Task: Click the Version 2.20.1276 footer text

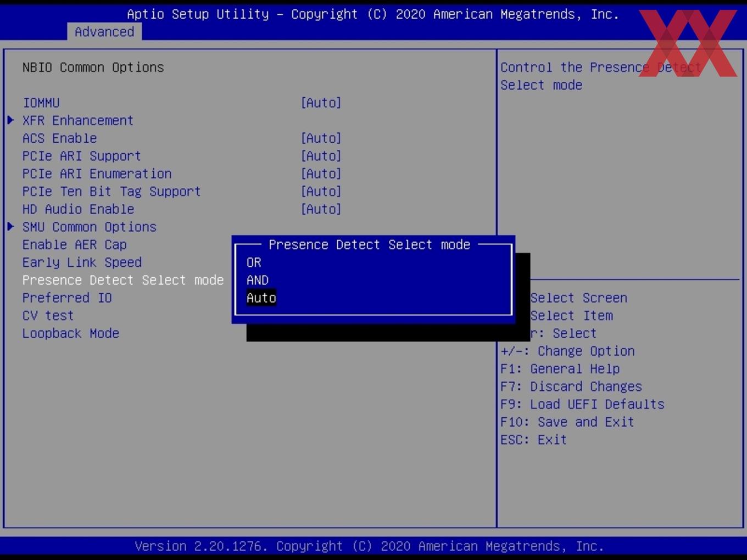Action: click(x=370, y=546)
